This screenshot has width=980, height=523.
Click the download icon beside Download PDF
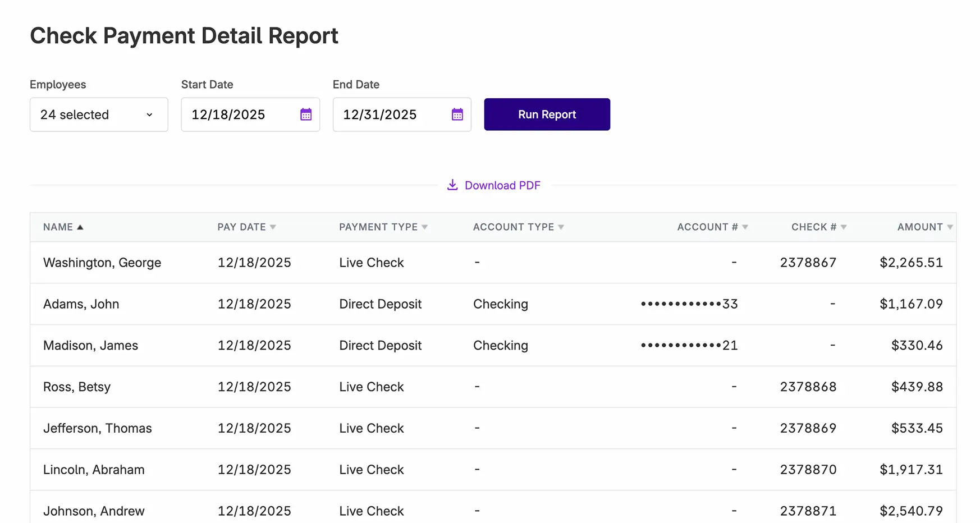tap(452, 185)
